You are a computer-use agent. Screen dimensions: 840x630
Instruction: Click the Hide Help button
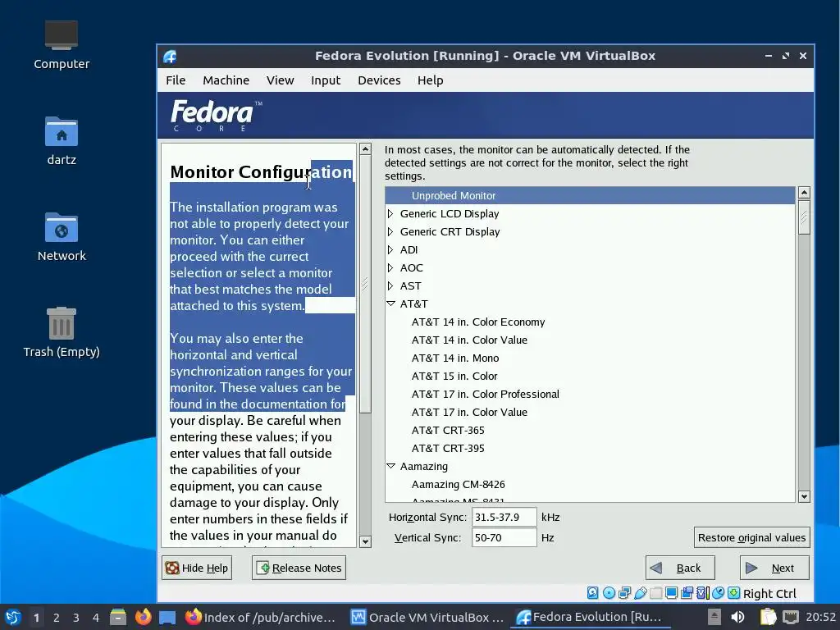coord(197,568)
